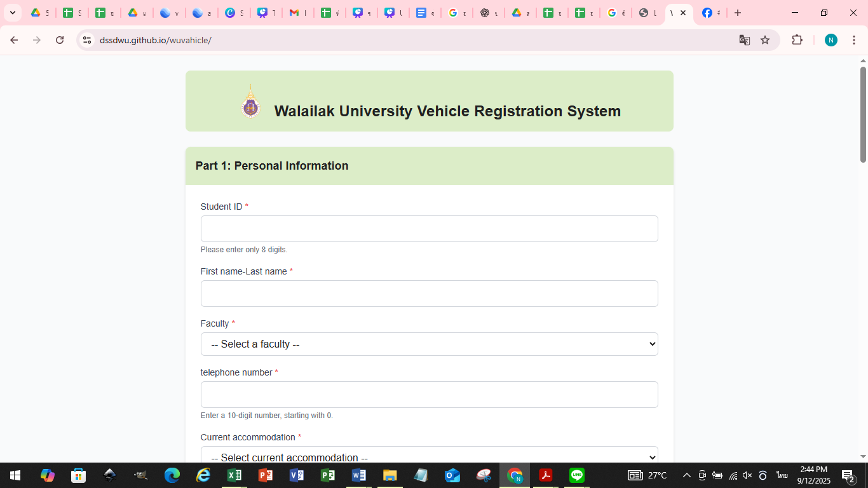Open Adobe Acrobat from the taskbar
This screenshot has width=868, height=488.
(x=545, y=475)
